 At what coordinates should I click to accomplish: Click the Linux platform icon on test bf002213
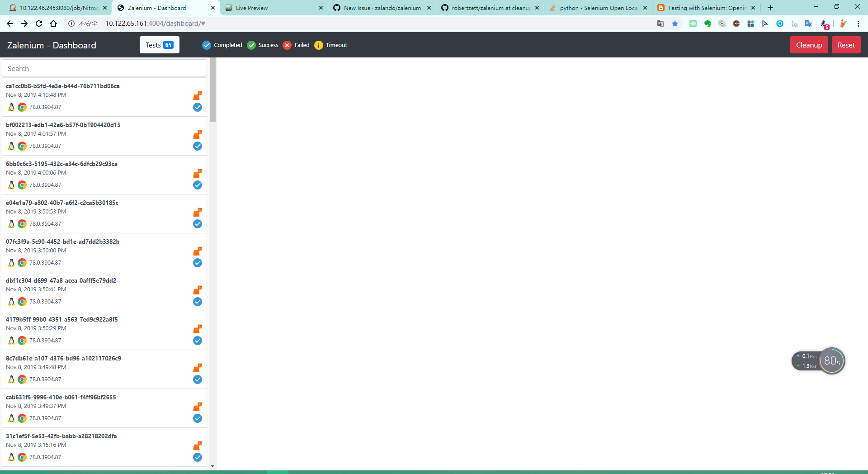tap(11, 146)
